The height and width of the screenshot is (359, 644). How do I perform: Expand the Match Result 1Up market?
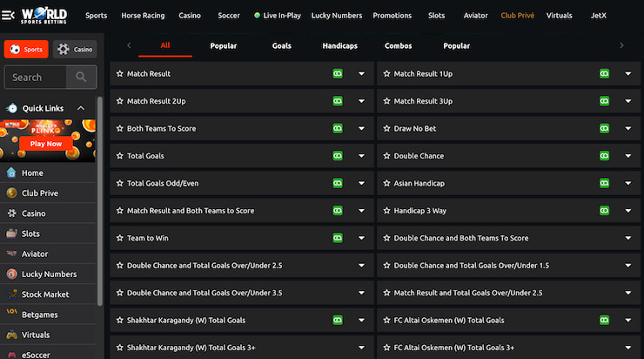pos(628,73)
